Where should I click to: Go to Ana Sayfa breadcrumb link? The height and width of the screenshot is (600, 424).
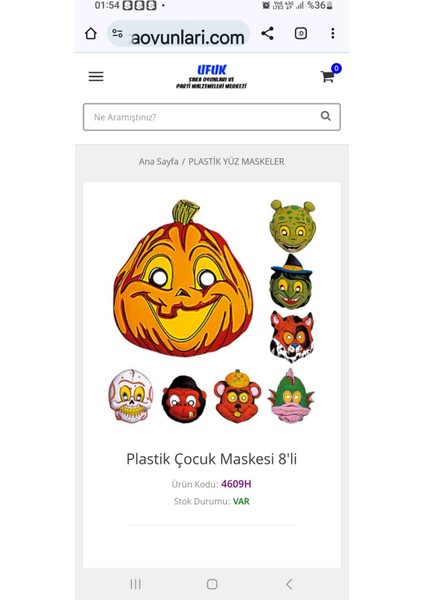pyautogui.click(x=158, y=161)
